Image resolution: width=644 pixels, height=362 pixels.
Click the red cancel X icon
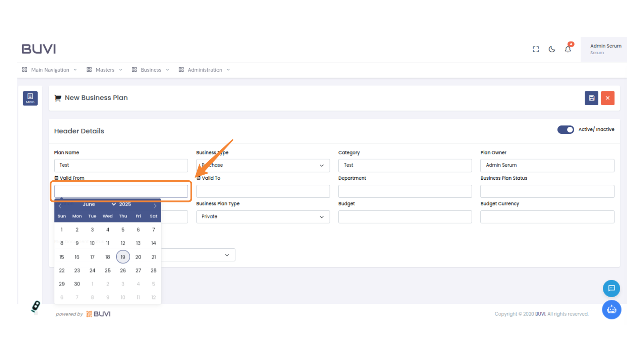(607, 98)
